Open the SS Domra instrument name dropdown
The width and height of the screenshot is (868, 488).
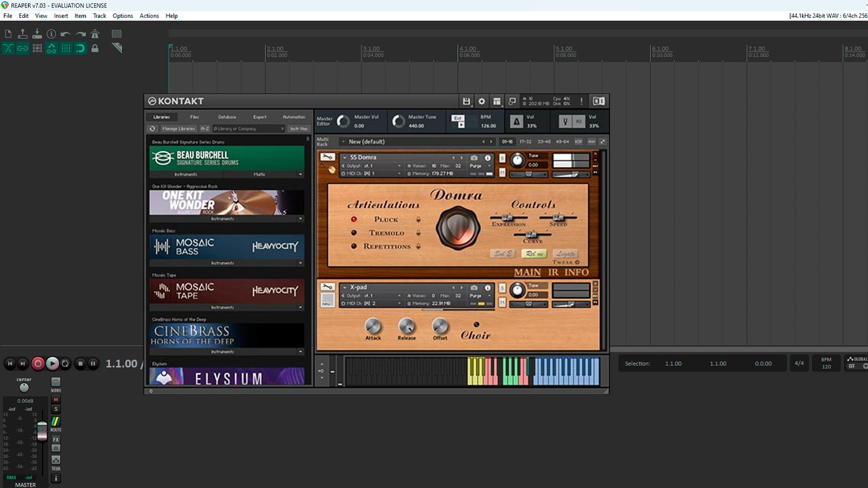(345, 158)
